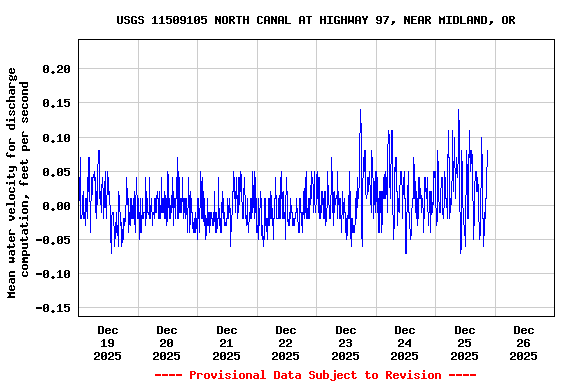Click the 0.15 y-axis tick label
This screenshot has width=576, height=384.
pos(56,103)
